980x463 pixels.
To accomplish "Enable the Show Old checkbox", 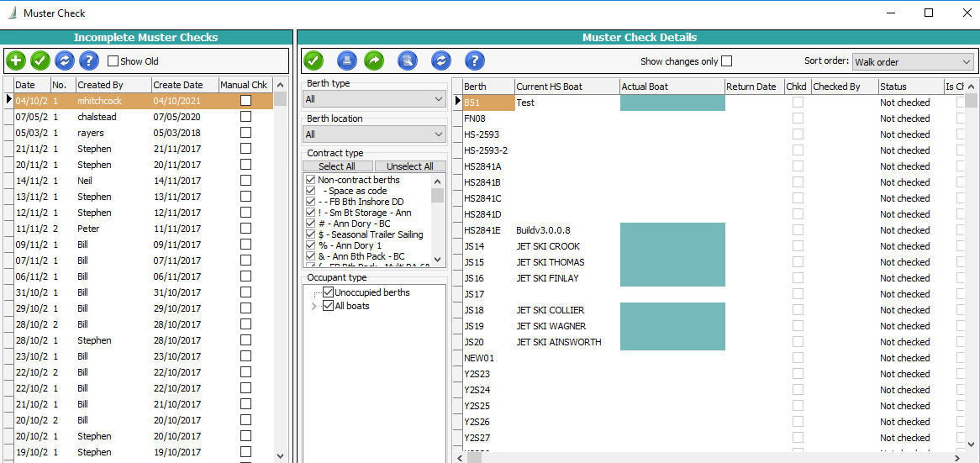I will click(113, 61).
